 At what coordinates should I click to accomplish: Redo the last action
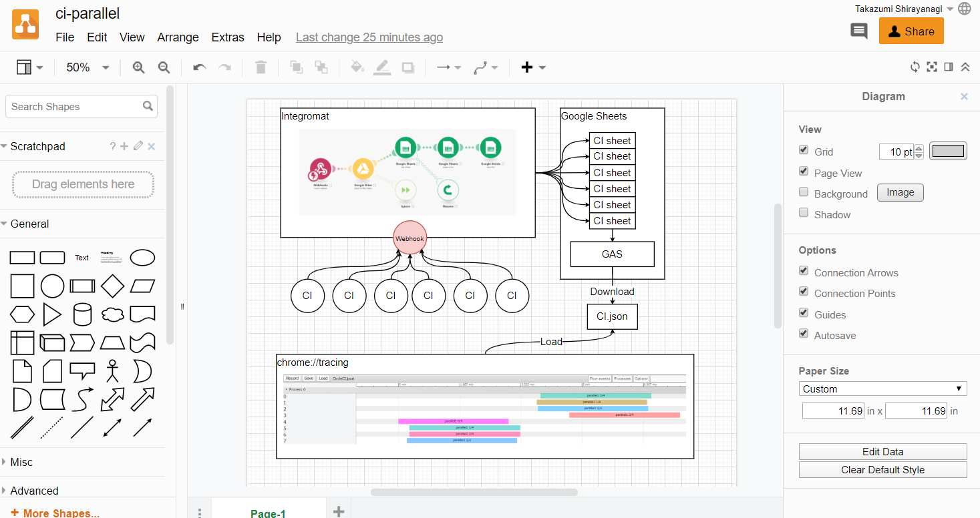pos(225,67)
